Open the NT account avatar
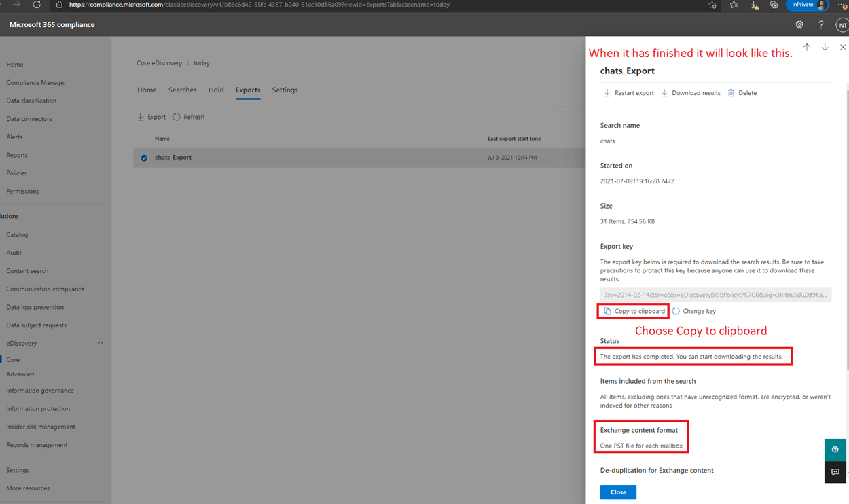The height and width of the screenshot is (504, 849). 842,24
